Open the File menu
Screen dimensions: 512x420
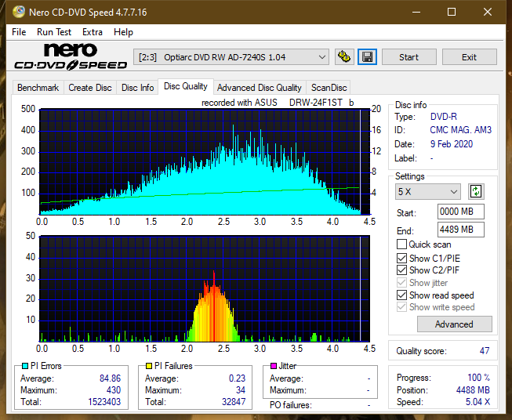[x=19, y=32]
